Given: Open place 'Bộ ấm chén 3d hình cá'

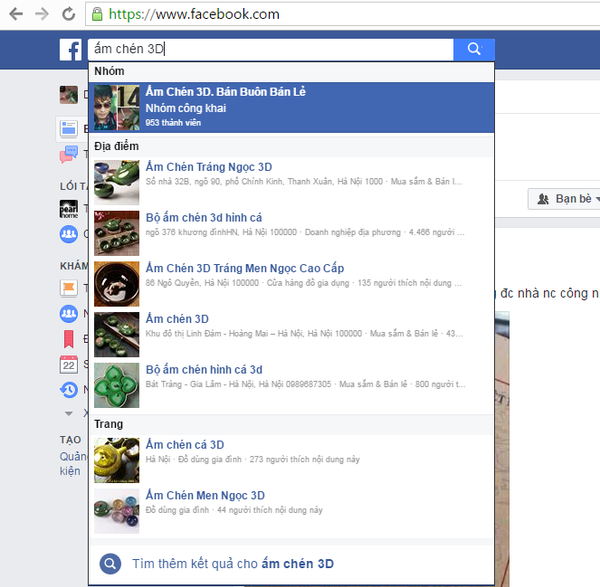Looking at the screenshot, I should point(291,233).
